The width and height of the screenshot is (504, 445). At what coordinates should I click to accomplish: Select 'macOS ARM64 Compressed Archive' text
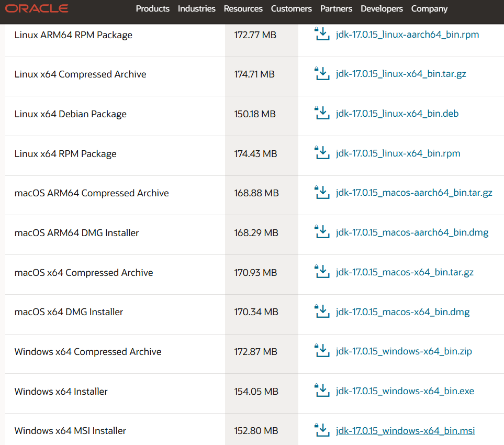coord(92,193)
